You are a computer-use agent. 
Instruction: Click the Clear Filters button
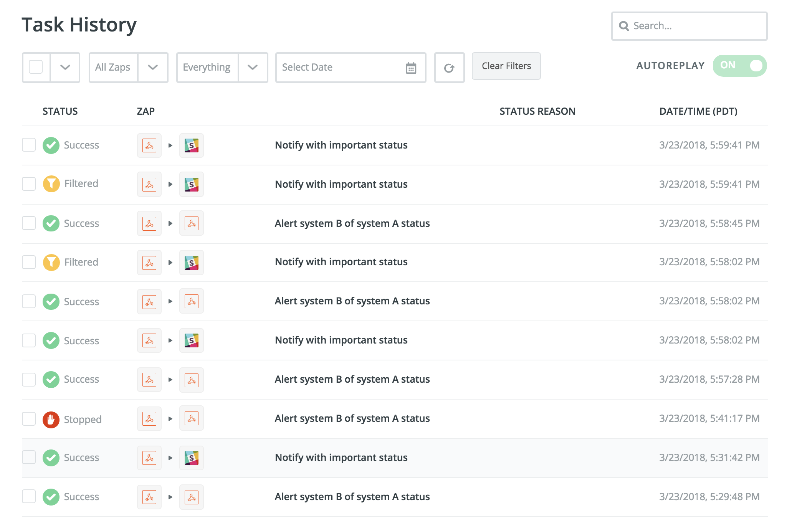[x=507, y=66]
